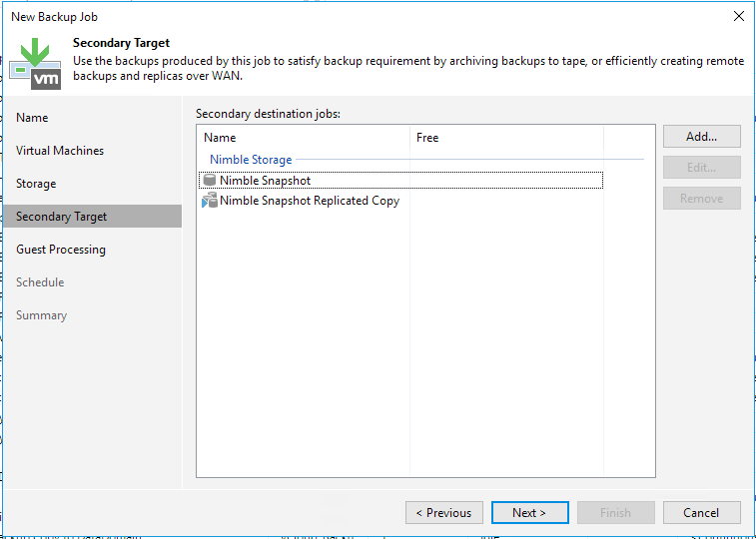Click the backup job VM wizard icon
The height and width of the screenshot is (539, 756).
(x=35, y=62)
